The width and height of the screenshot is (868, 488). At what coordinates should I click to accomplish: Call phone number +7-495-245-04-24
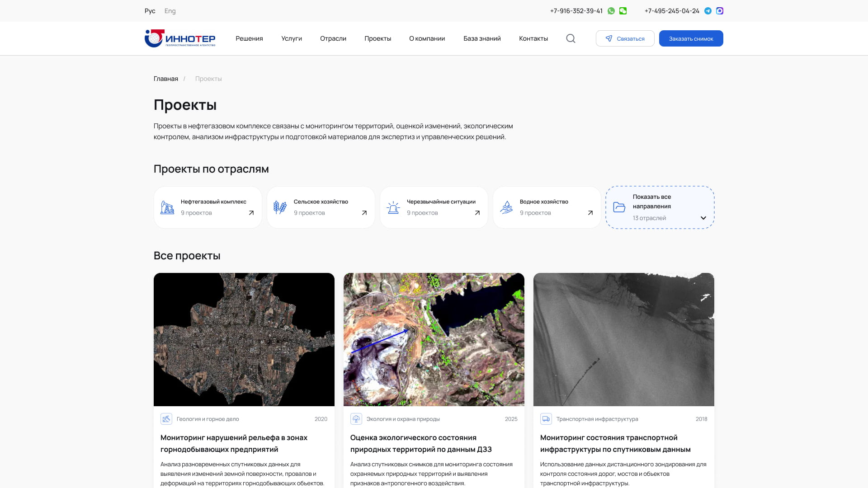pos(672,11)
